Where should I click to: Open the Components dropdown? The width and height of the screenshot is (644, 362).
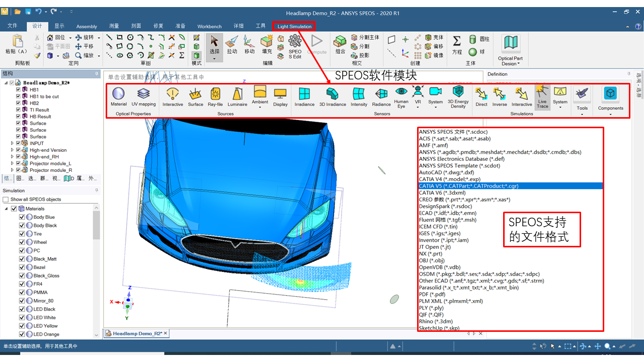(x=610, y=114)
